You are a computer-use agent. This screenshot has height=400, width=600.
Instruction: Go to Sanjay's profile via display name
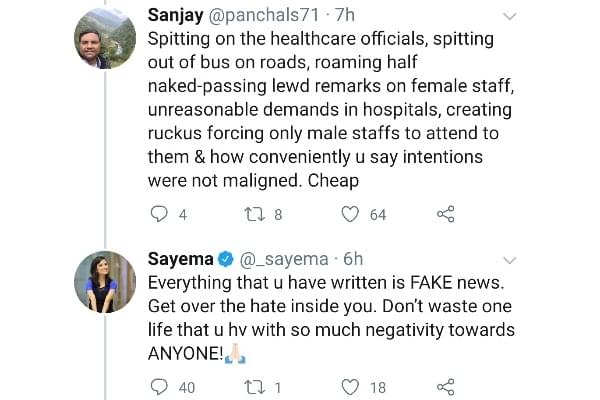(175, 16)
